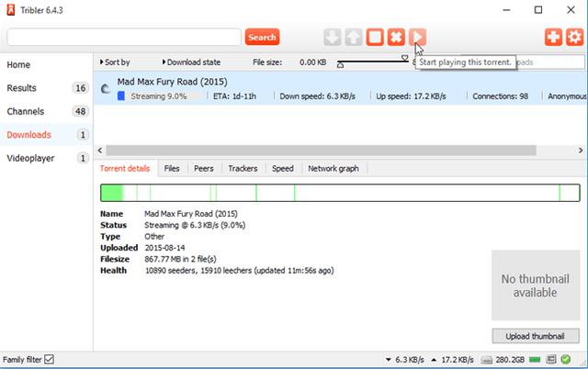
Task: Click the Filesize value 867.77 MB in 2 file(s)
Action: pyautogui.click(x=180, y=259)
